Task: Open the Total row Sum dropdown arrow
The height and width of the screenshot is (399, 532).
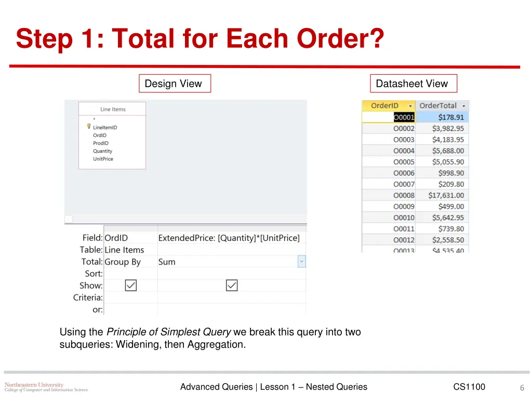Action: [x=302, y=262]
